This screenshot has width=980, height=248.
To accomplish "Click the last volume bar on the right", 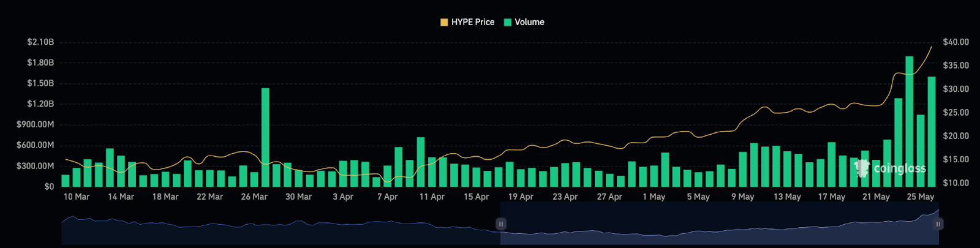I will pos(932,132).
